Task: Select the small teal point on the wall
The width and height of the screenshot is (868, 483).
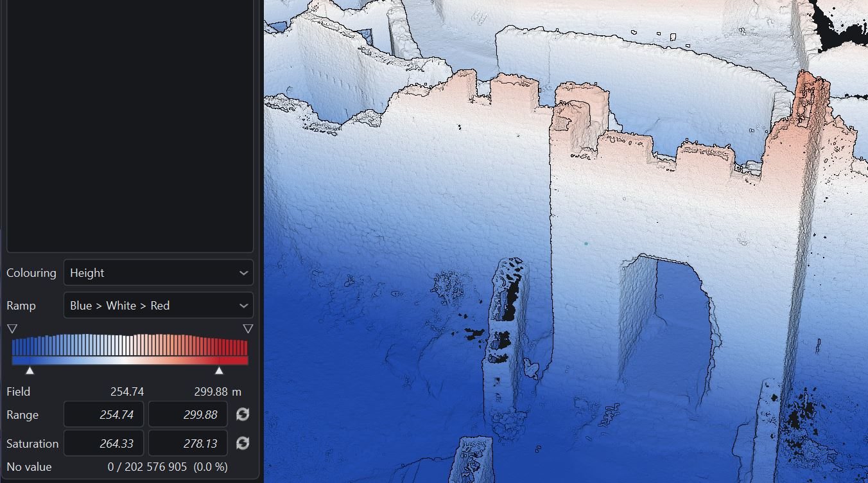Action: 586,244
